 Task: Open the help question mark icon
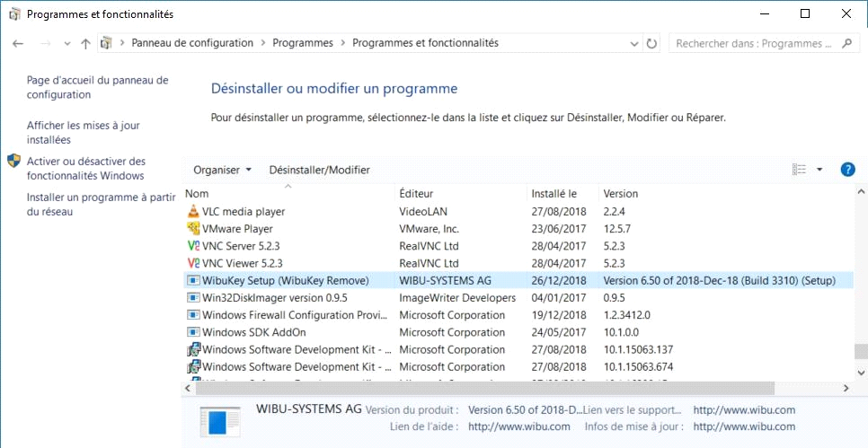pyautogui.click(x=847, y=170)
